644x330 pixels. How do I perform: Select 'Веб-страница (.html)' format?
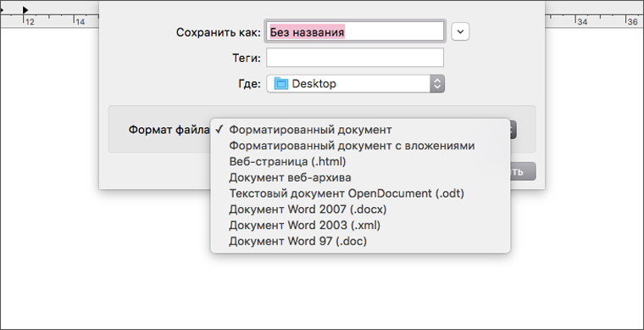360,161
